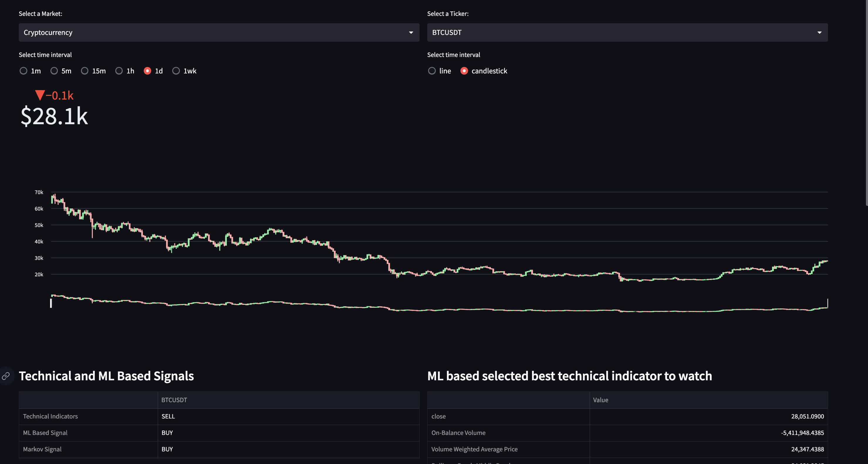Image resolution: width=868 pixels, height=464 pixels.
Task: Click the right handle of chart range slider
Action: tap(828, 303)
